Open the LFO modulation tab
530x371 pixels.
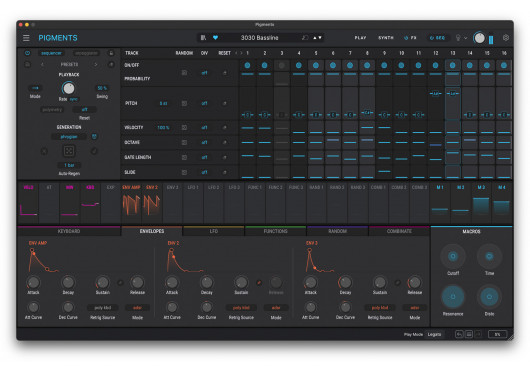tap(214, 231)
